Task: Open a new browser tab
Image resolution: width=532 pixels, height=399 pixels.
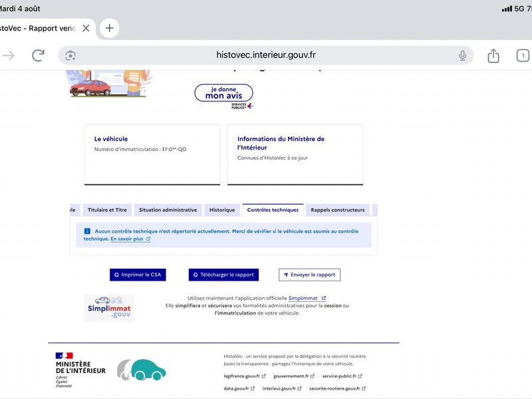Action: [109, 28]
